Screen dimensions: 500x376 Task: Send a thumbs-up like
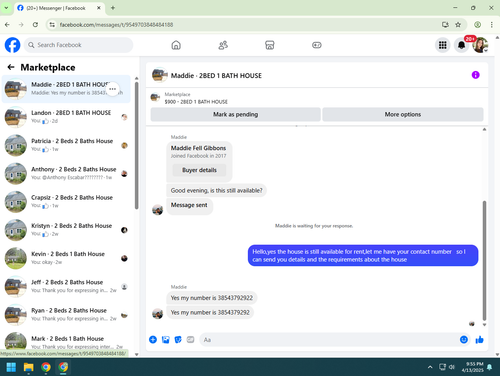480,340
